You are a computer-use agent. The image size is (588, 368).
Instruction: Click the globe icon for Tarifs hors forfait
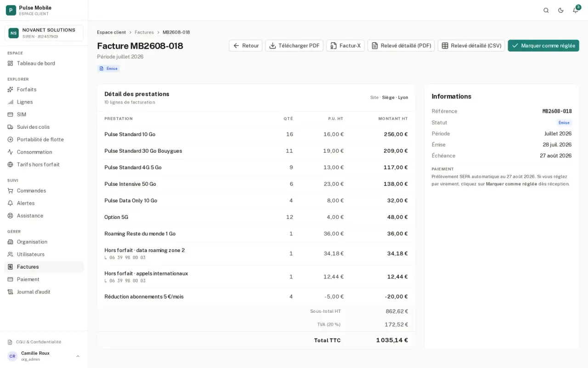(11, 164)
